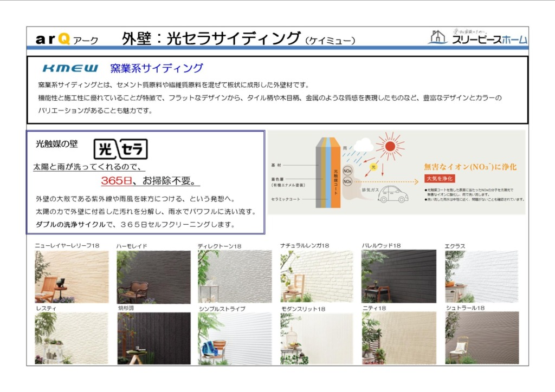
Task: Click the rain cloud in the diagram
Action: click(363, 145)
